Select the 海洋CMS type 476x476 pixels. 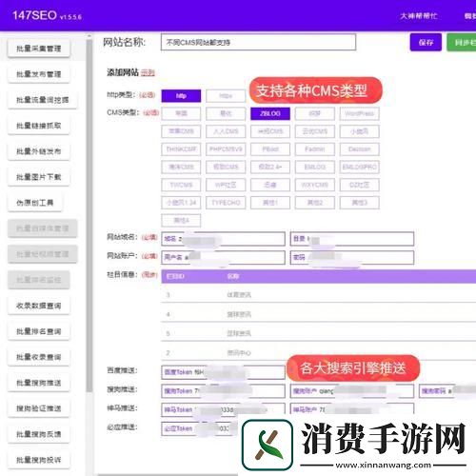[181, 167]
